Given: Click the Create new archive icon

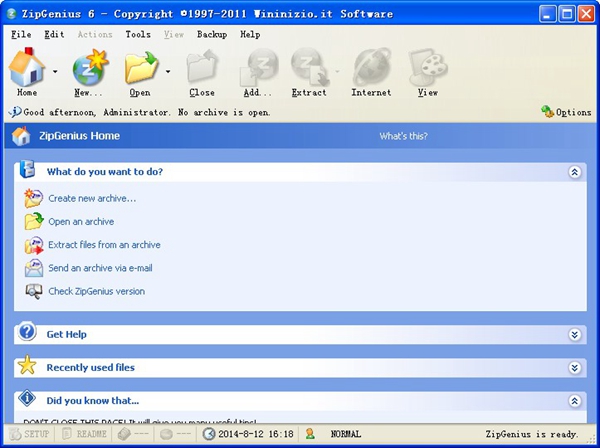Looking at the screenshot, I should pos(34,198).
